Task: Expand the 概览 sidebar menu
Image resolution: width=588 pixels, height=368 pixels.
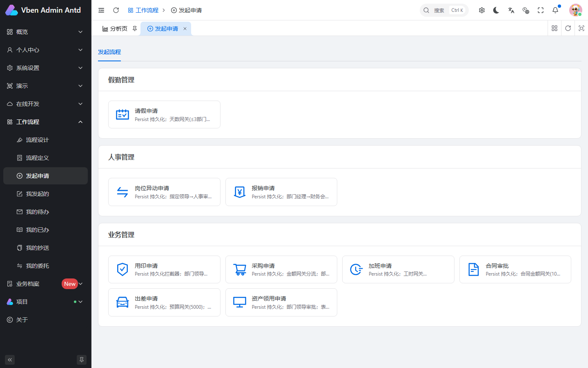Action: [x=45, y=32]
